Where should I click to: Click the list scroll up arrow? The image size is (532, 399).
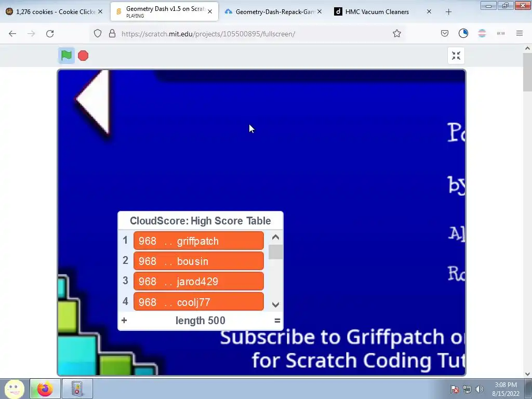pos(275,237)
